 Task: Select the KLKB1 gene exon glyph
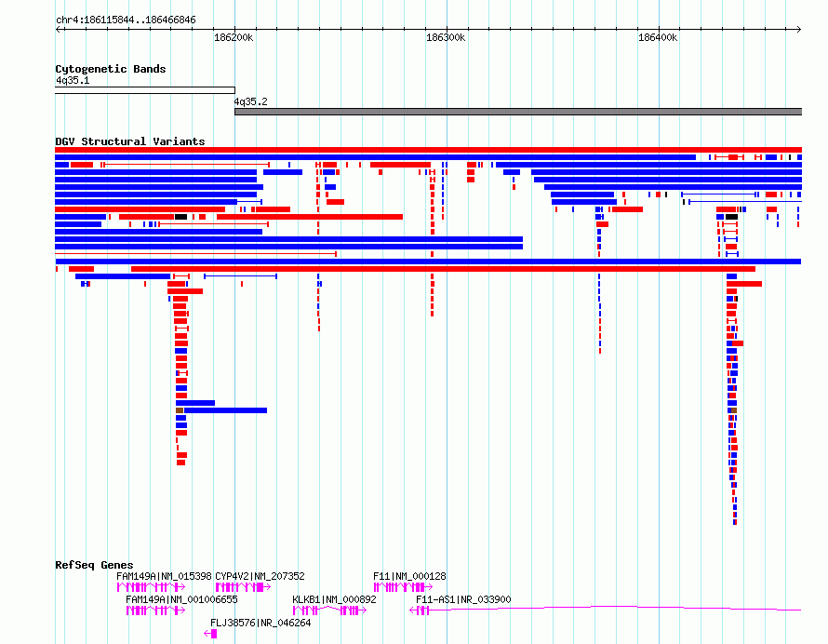tap(329, 610)
